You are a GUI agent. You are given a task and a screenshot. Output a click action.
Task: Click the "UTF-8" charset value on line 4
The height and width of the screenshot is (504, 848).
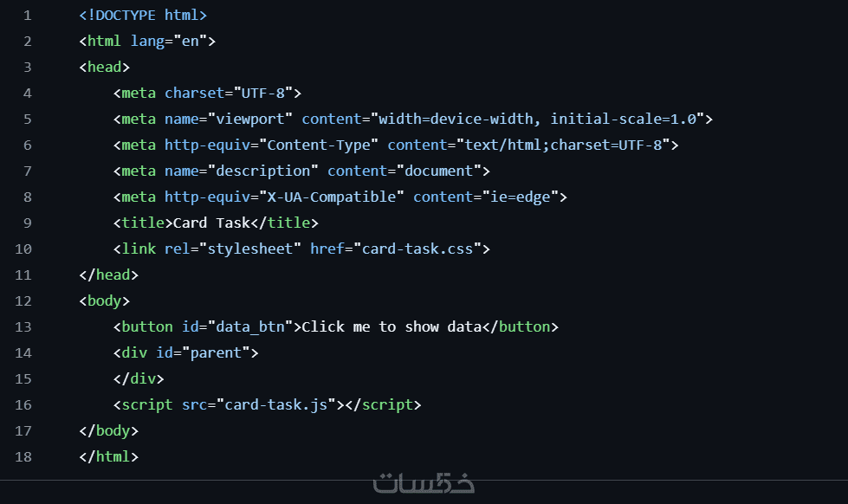(262, 94)
